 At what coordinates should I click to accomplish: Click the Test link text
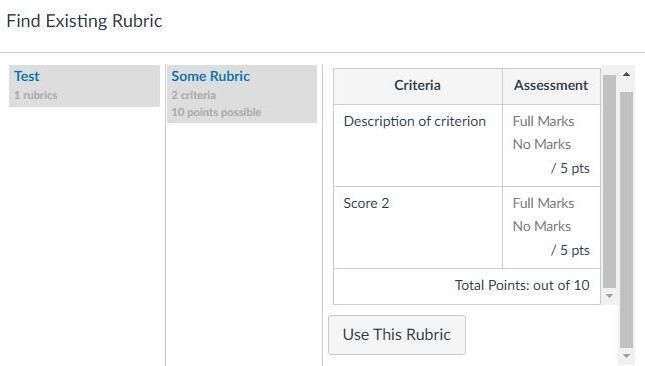[x=27, y=76]
